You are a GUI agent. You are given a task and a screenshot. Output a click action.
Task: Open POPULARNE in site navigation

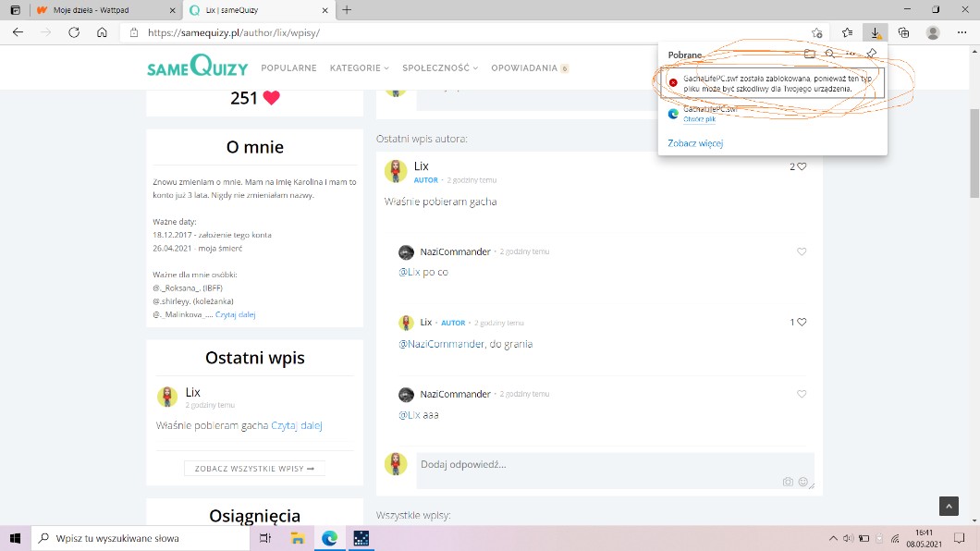click(x=288, y=67)
